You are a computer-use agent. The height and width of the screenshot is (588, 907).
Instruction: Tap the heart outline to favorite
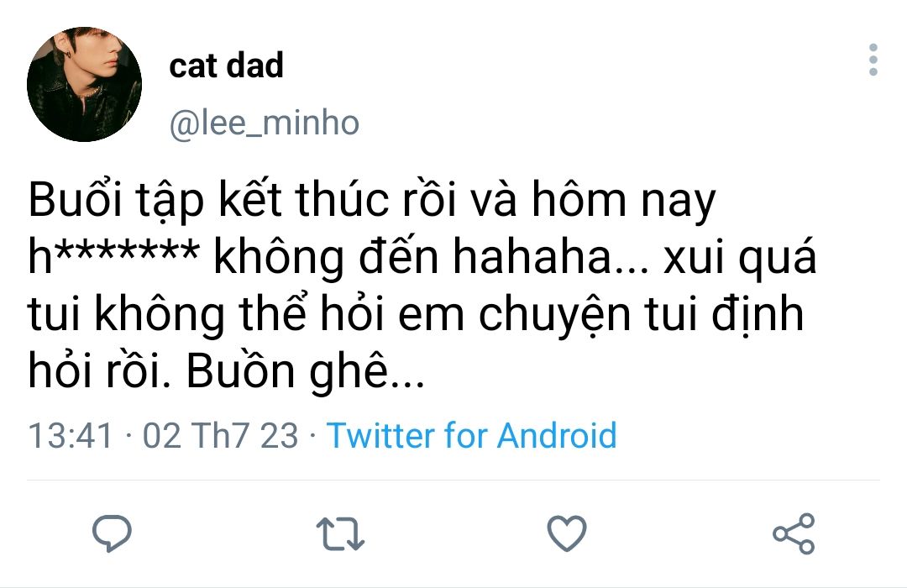(566, 533)
